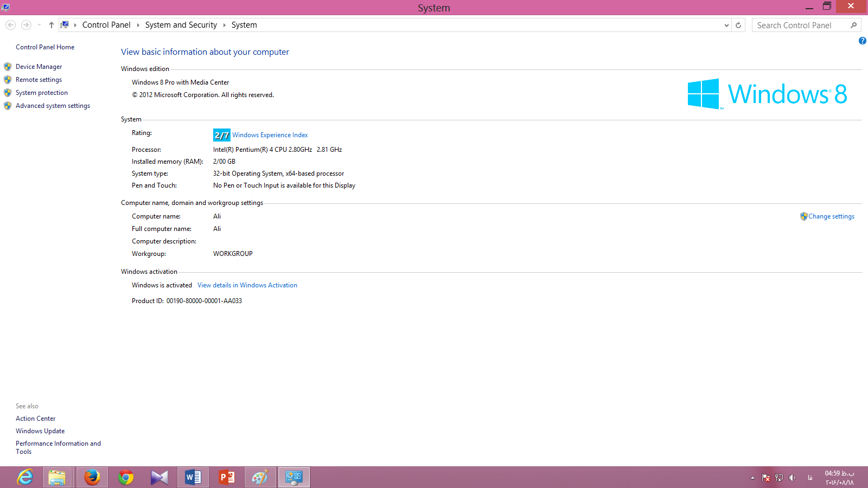Open Visual Studio from taskbar
This screenshot has width=868, height=488.
159,477
